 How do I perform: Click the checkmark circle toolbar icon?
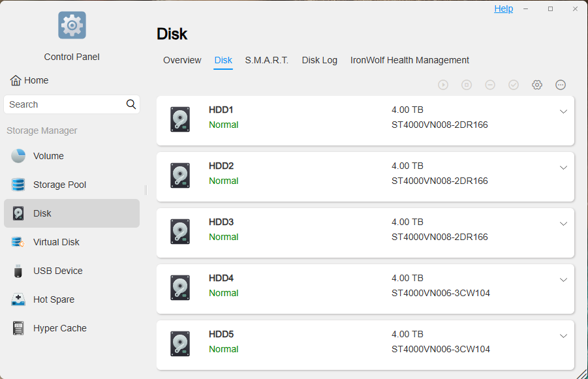coord(514,85)
